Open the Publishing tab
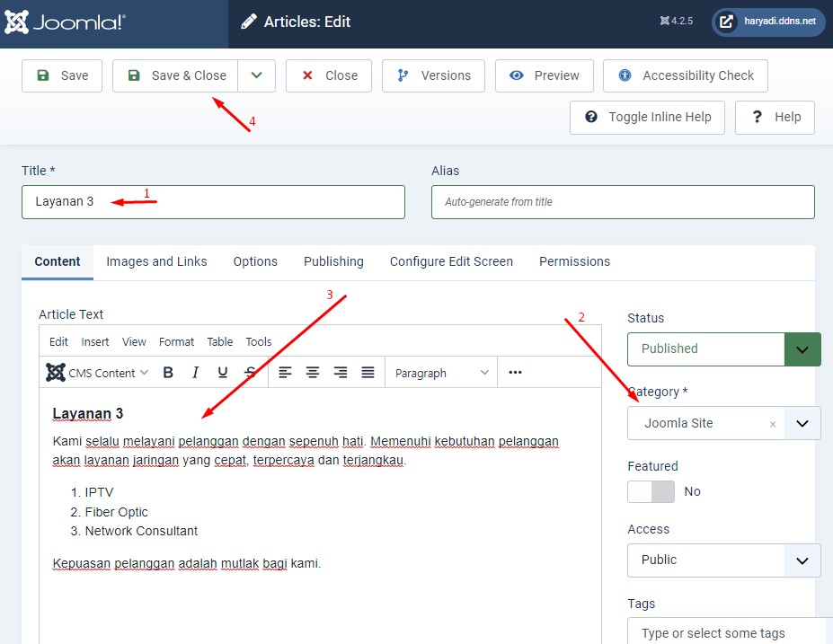The image size is (833, 644). coord(333,261)
